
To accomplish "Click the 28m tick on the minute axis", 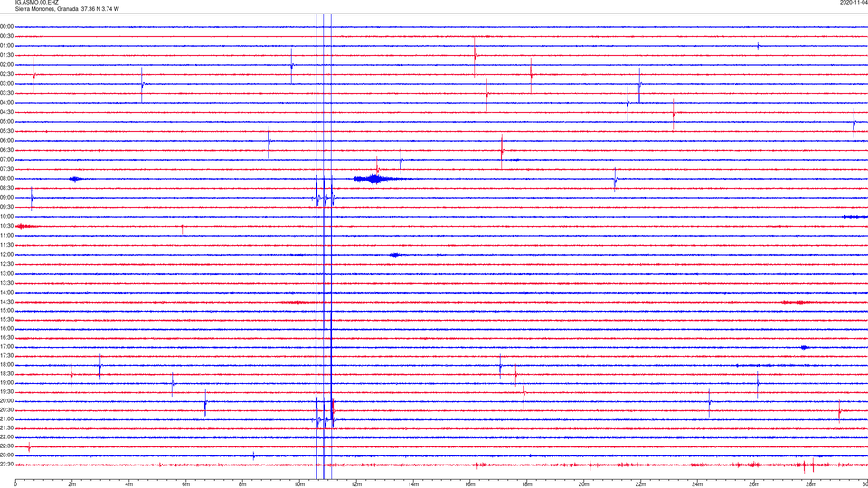I will tap(811, 484).
